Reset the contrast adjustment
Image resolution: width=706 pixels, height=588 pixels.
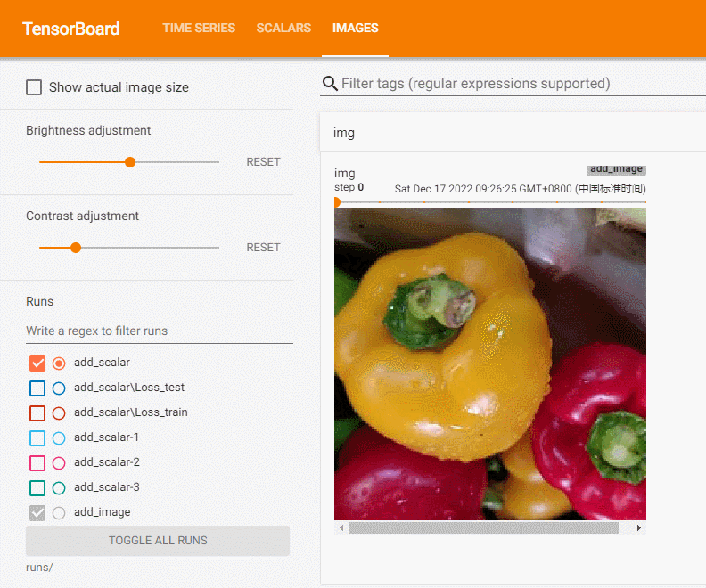263,248
